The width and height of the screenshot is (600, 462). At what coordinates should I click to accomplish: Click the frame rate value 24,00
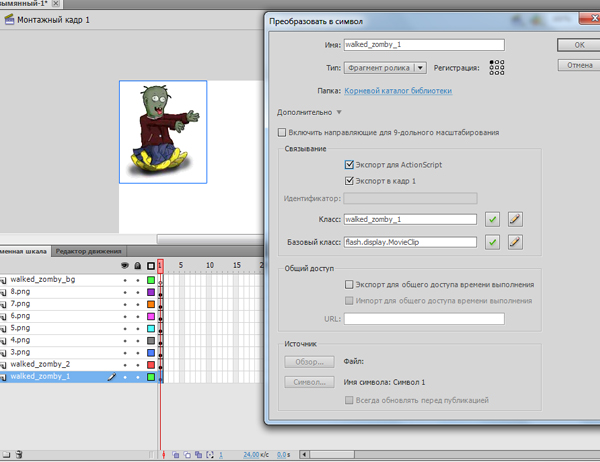tap(251, 455)
